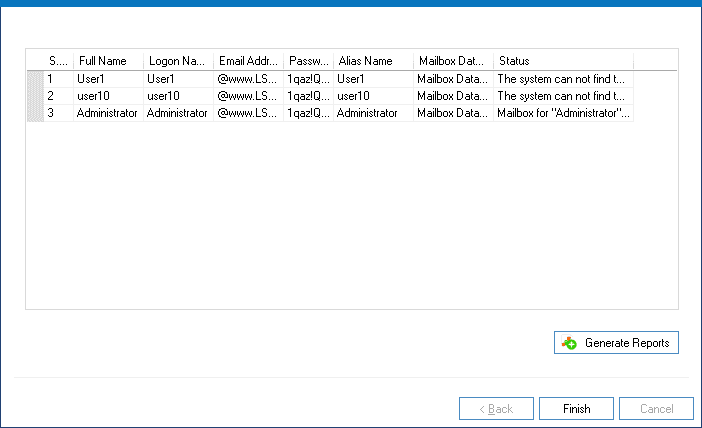
Task: Click mailbox database cell in Administrator row
Action: pyautogui.click(x=454, y=113)
